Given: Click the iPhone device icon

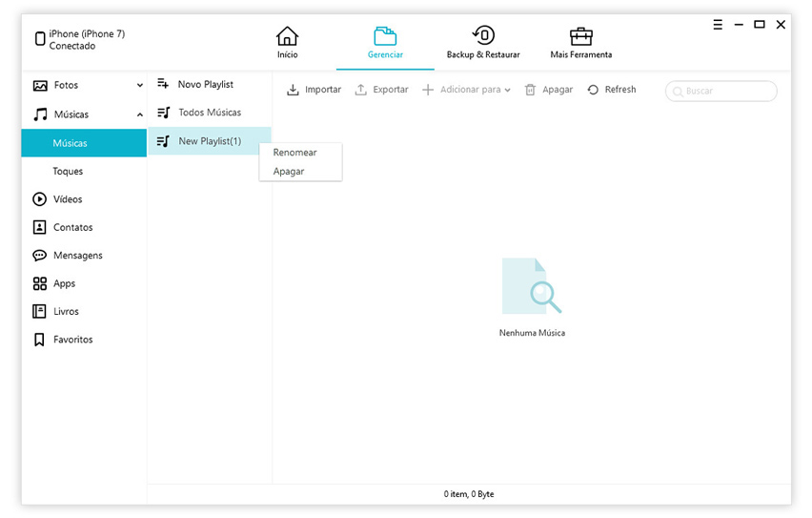Looking at the screenshot, I should [x=40, y=39].
